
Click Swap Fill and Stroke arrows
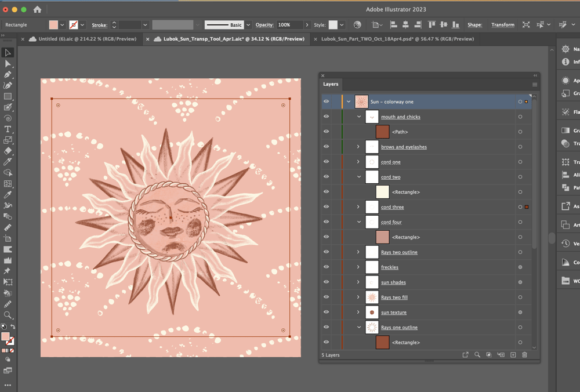(x=13, y=326)
